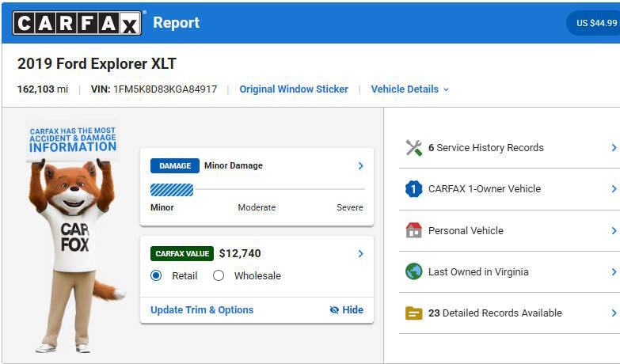This screenshot has height=364, width=620.
Task: Click the globe Last Owned icon
Action: (413, 271)
